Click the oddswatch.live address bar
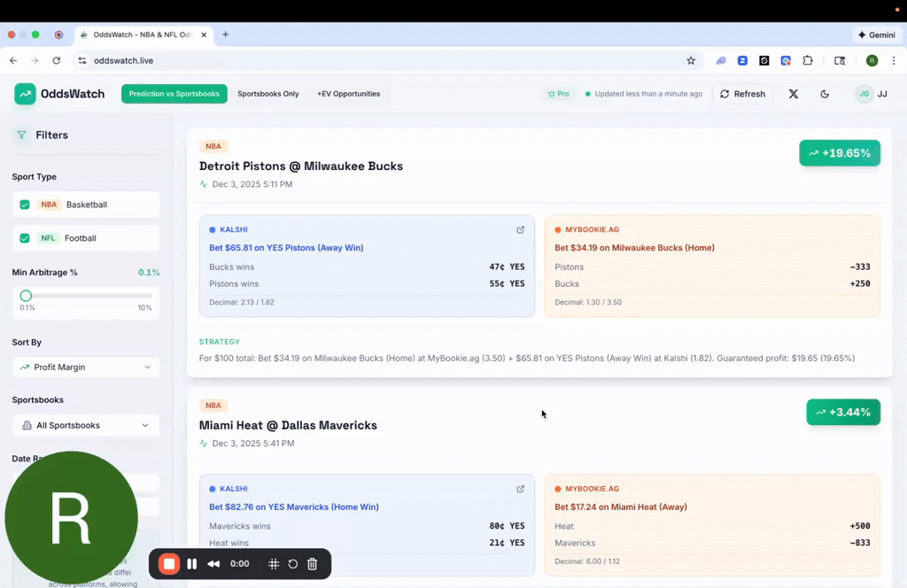The image size is (907, 588). (x=388, y=60)
